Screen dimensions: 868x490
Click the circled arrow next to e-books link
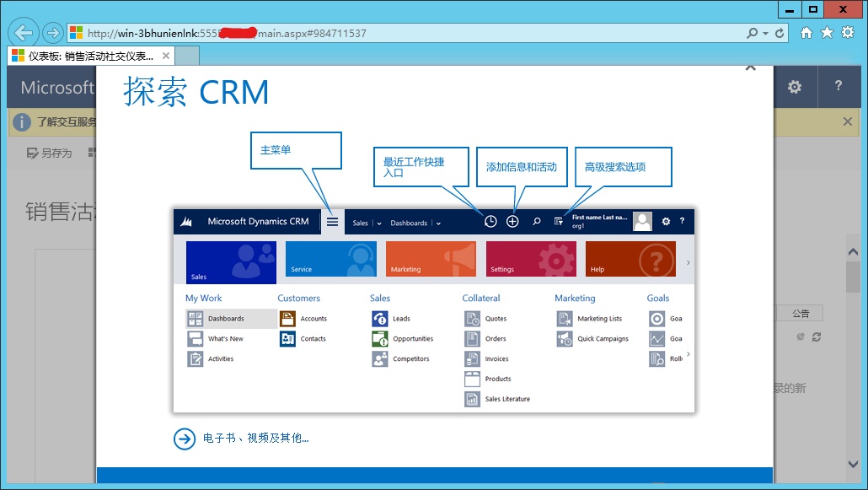pos(185,439)
